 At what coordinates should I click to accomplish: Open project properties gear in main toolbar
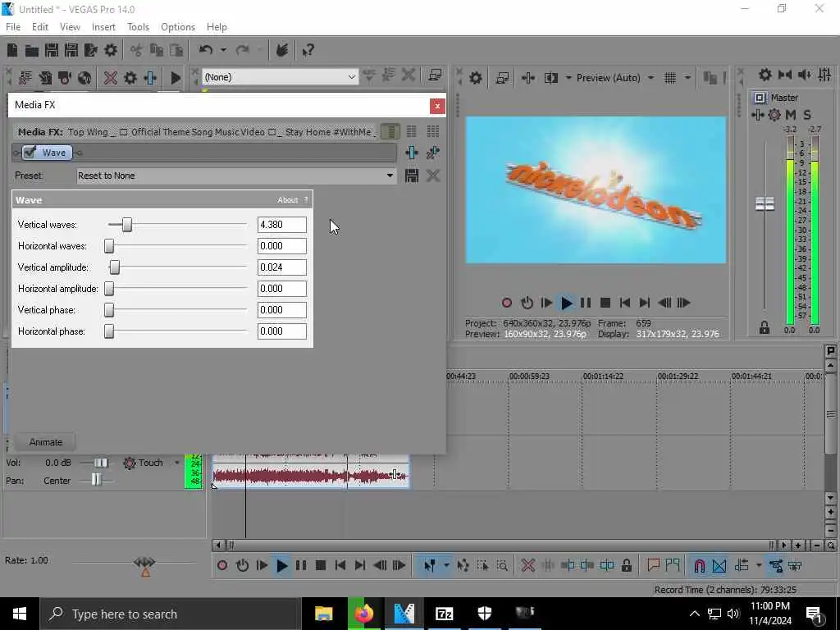[111, 50]
